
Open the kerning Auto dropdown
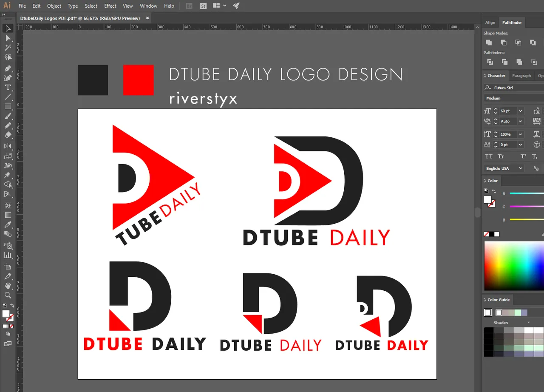[521, 121]
